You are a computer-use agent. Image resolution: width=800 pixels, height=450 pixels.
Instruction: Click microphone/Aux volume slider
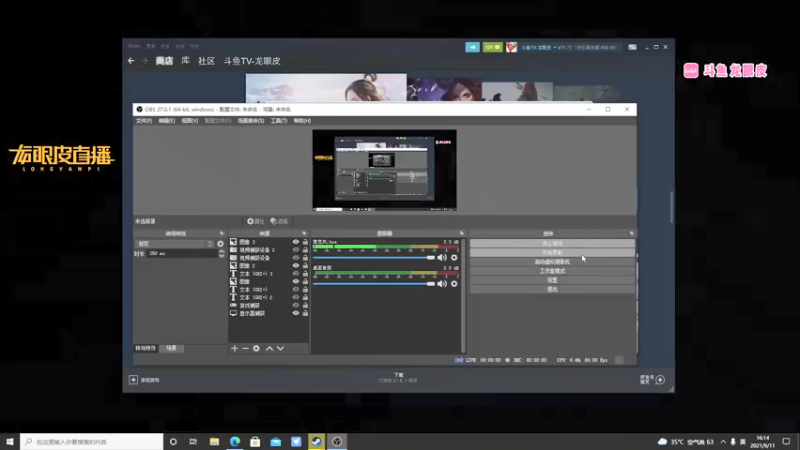(373, 258)
